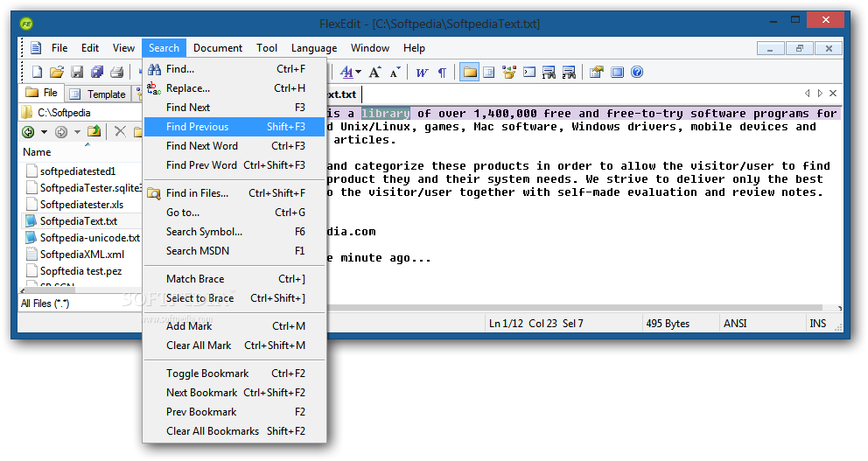Switch to Template panel tab
Image resolution: width=868 pixels, height=461 pixels.
point(98,94)
